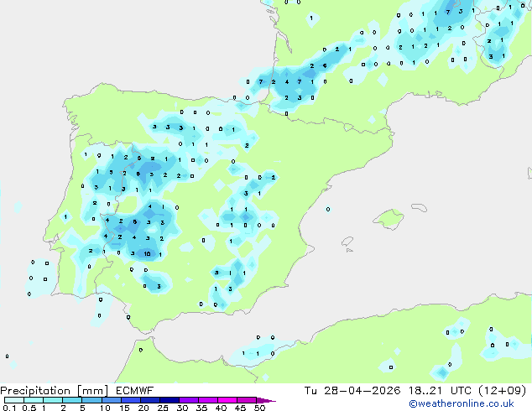Click Menorca island outline

click(419, 207)
